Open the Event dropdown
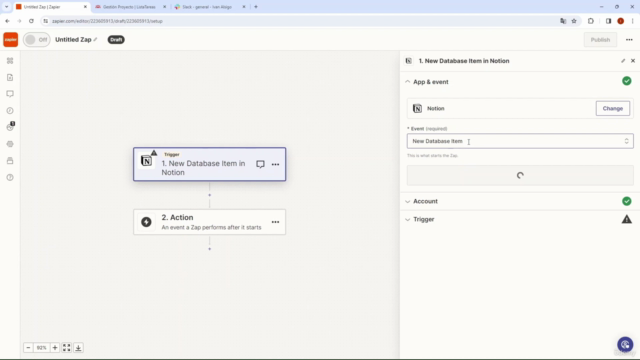Screen dimensions: 640x360 click(x=520, y=141)
